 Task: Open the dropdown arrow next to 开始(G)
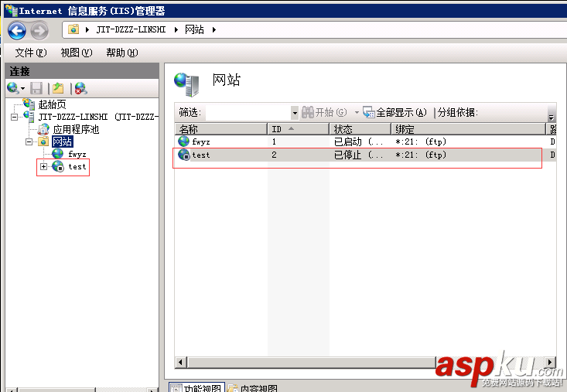click(357, 113)
